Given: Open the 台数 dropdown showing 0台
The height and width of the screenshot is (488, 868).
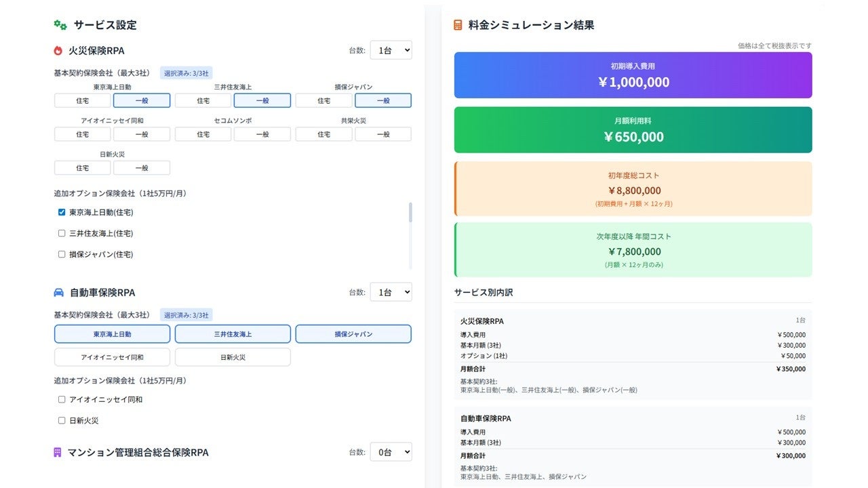Looking at the screenshot, I should pyautogui.click(x=391, y=451).
